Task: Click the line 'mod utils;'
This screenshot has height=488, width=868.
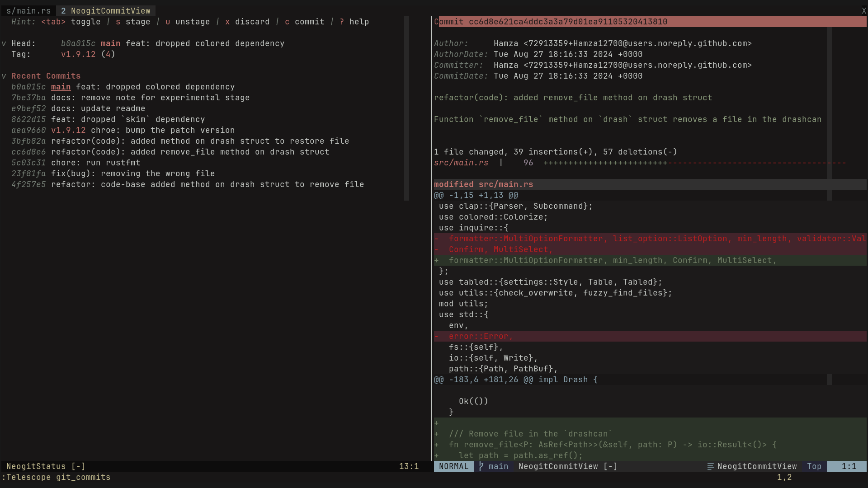Action: [x=463, y=304]
